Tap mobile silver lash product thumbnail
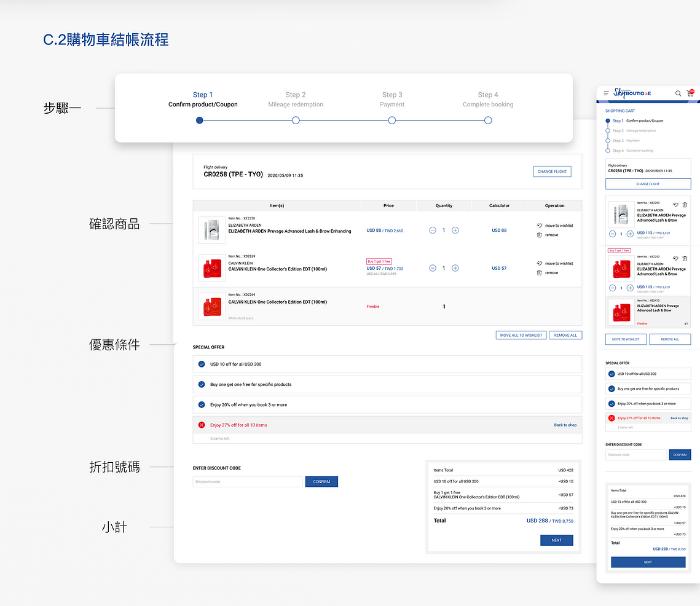Viewport: 700px width, 606px height. click(621, 214)
